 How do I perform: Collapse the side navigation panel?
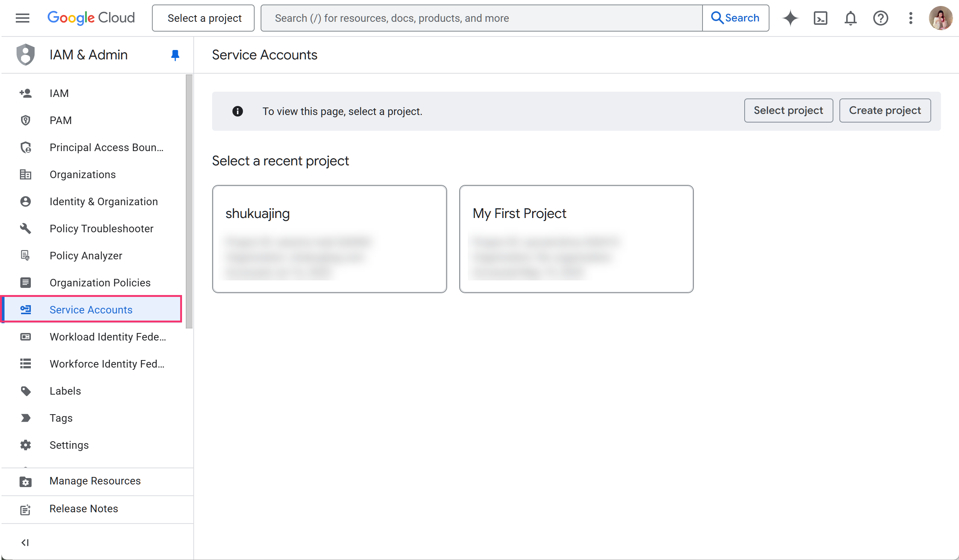click(26, 542)
